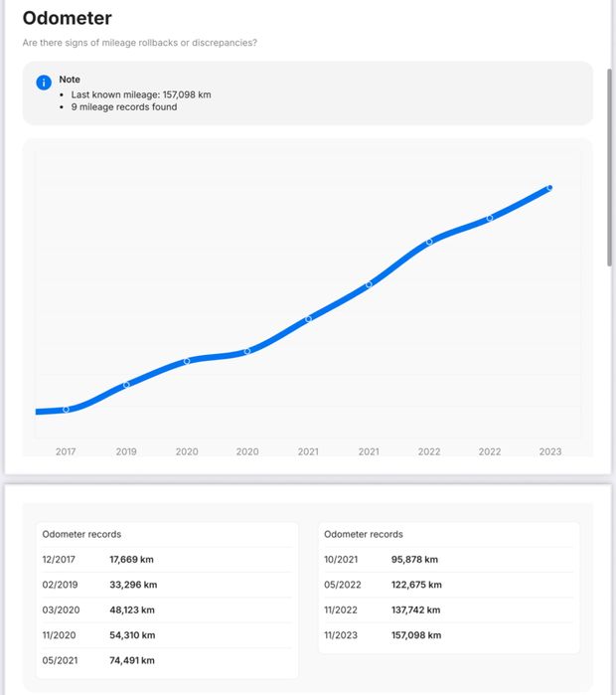
Task: Click the 2023 label on chart axis
Action: click(x=549, y=451)
